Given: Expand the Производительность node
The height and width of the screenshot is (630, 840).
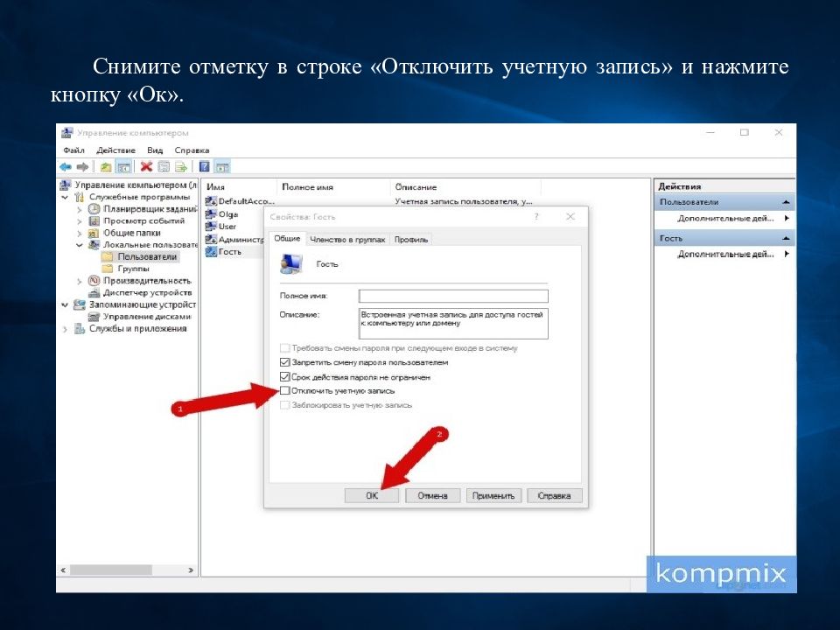Looking at the screenshot, I should click(x=80, y=281).
